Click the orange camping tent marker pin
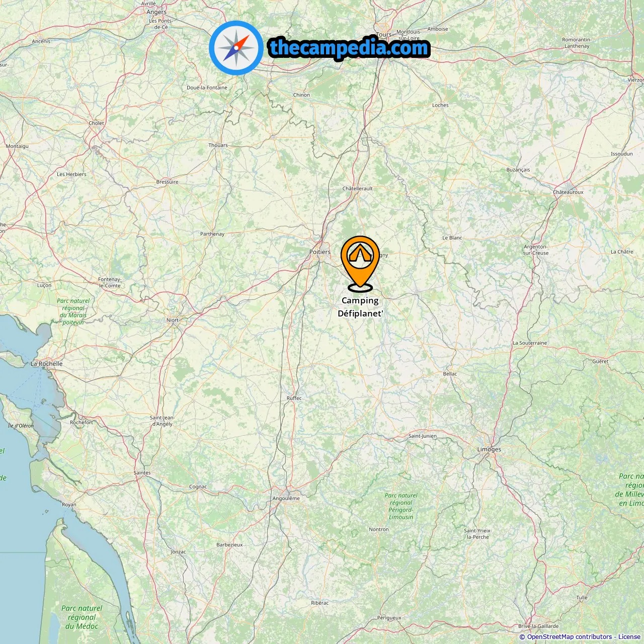The height and width of the screenshot is (644, 644). (x=360, y=264)
